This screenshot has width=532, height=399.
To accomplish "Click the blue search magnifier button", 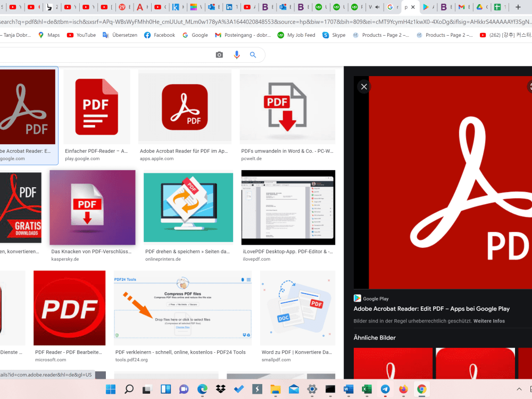I will pyautogui.click(x=253, y=55).
